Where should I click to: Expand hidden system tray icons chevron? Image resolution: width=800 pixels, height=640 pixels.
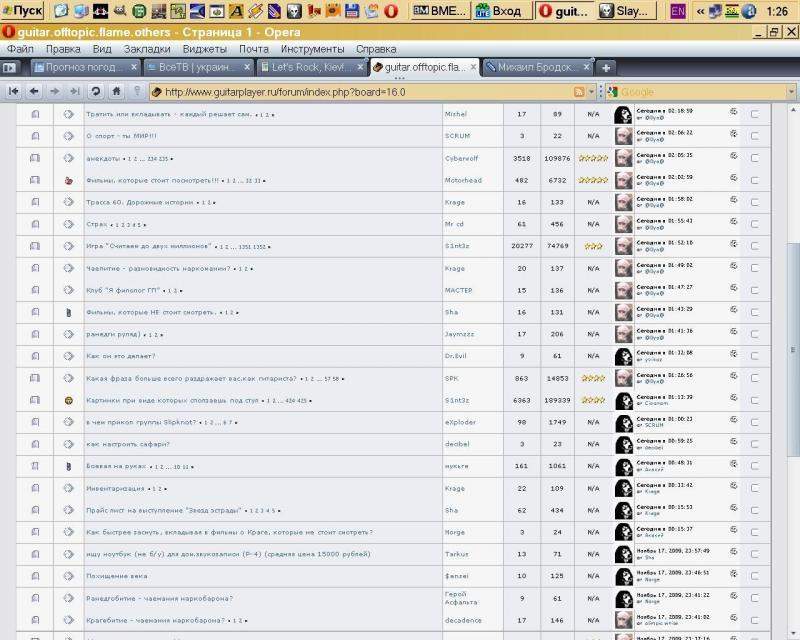pos(701,11)
